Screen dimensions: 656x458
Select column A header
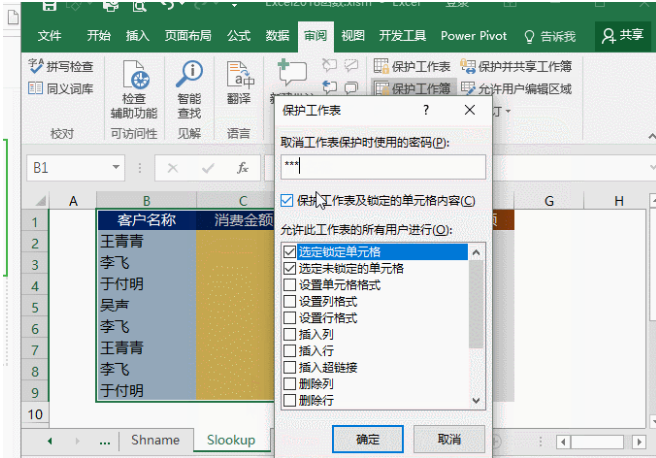point(73,201)
